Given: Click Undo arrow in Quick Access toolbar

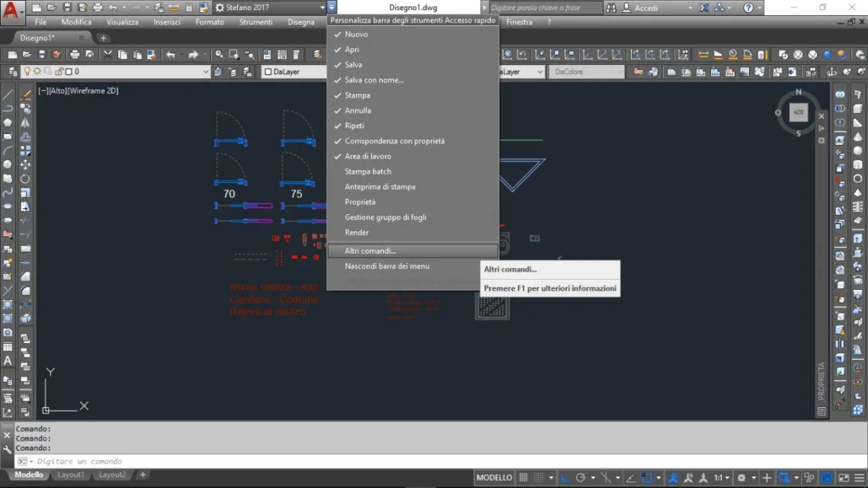Looking at the screenshot, I should tap(113, 8).
